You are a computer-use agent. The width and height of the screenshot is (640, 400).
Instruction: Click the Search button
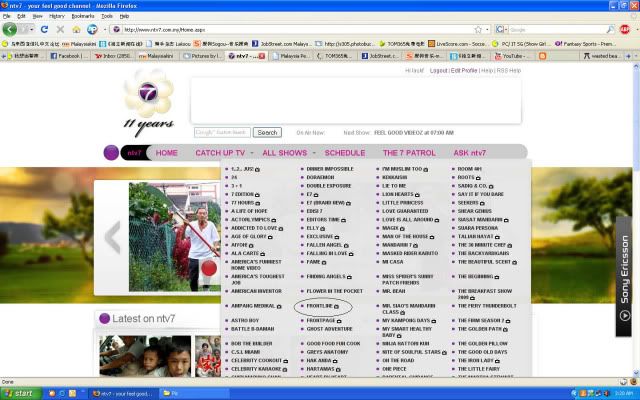pyautogui.click(x=267, y=133)
